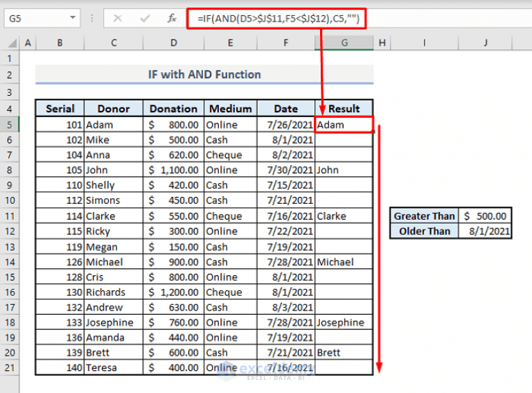
Task: Select row 21 header
Action: click(x=10, y=367)
